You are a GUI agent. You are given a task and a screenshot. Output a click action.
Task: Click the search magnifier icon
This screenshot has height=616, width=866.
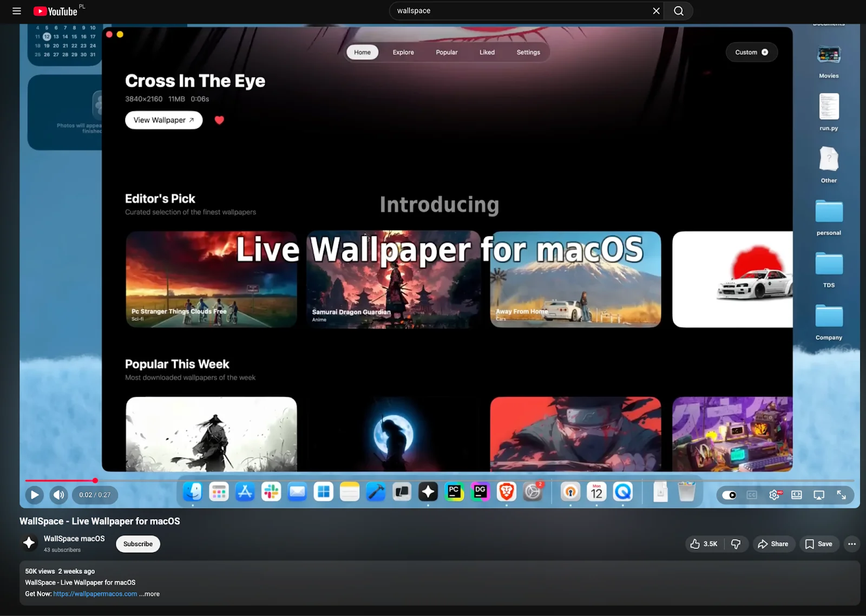[x=678, y=11]
